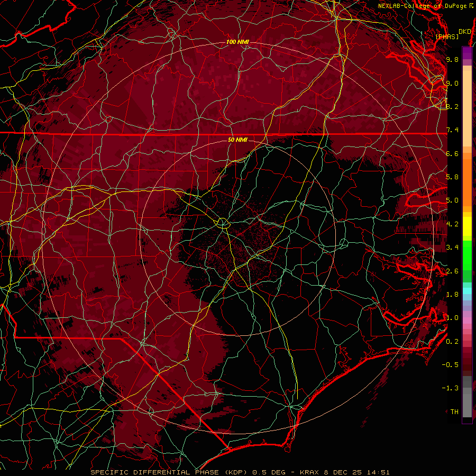This screenshot has width=476, height=476.
Task: Click the 6.6 value on the color scale
Action: [452, 153]
